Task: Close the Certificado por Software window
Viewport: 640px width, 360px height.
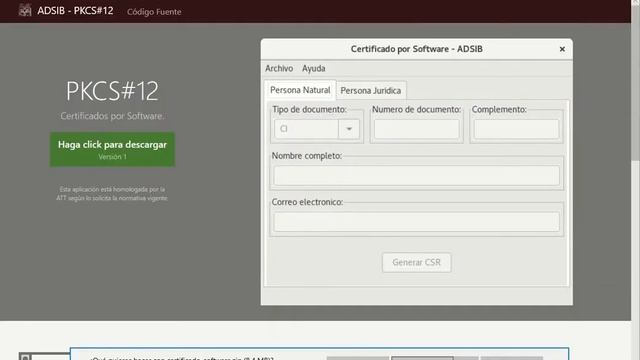Action: click(x=562, y=49)
